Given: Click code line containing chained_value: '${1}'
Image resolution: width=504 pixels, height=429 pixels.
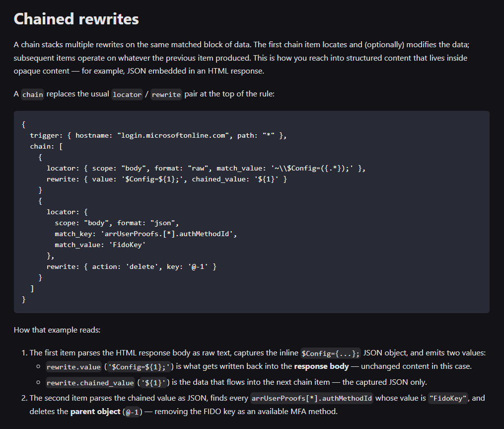Looking at the screenshot, I should [x=167, y=179].
